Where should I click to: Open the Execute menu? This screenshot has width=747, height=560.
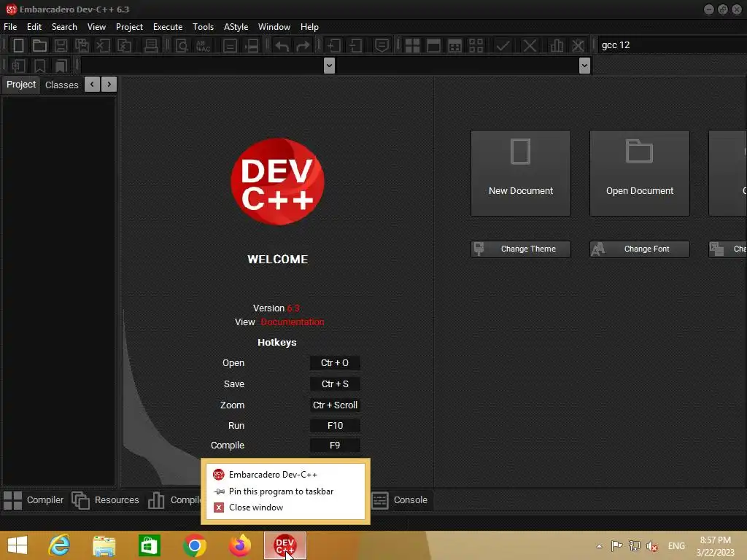[168, 27]
